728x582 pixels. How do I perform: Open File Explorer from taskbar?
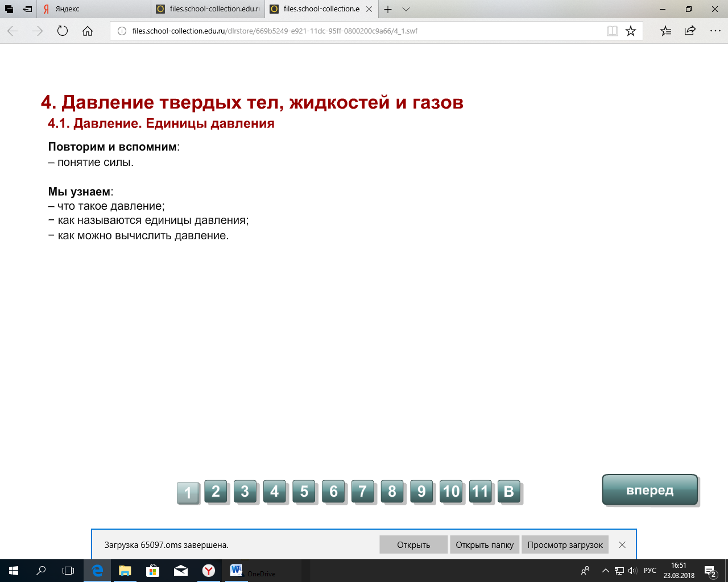(x=125, y=571)
